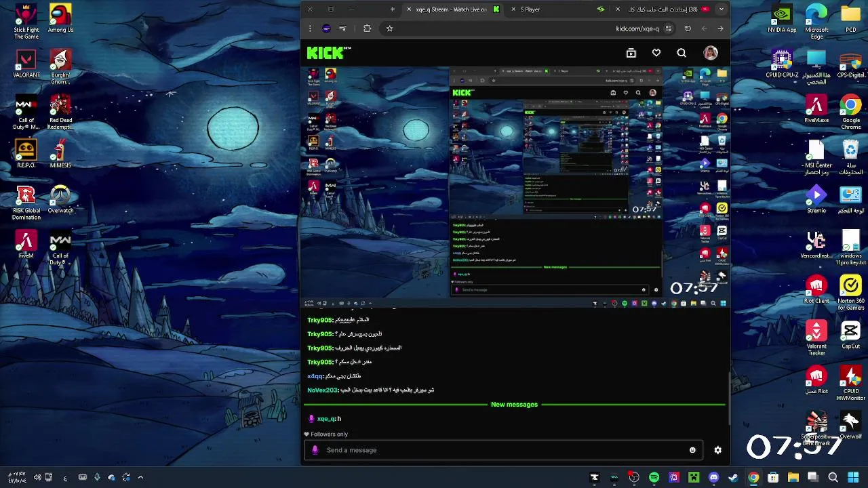Launch RISK Global Domination from desktop

click(26, 203)
